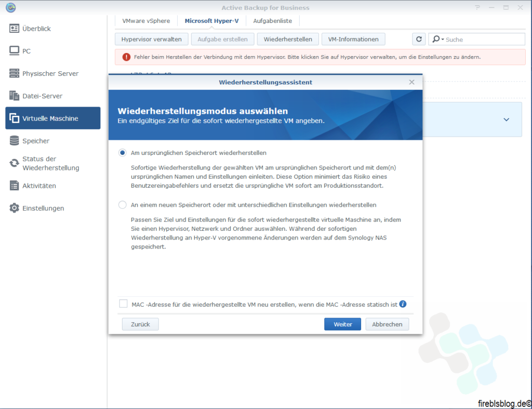Viewport: 532px width, 409px height.
Task: Select Am ursprünglichen Speicherort wiederherstellen option
Action: pyautogui.click(x=123, y=153)
